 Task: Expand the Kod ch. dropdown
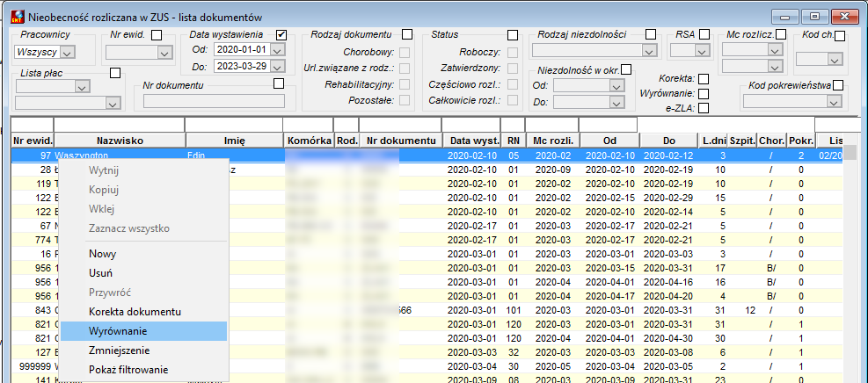point(834,59)
